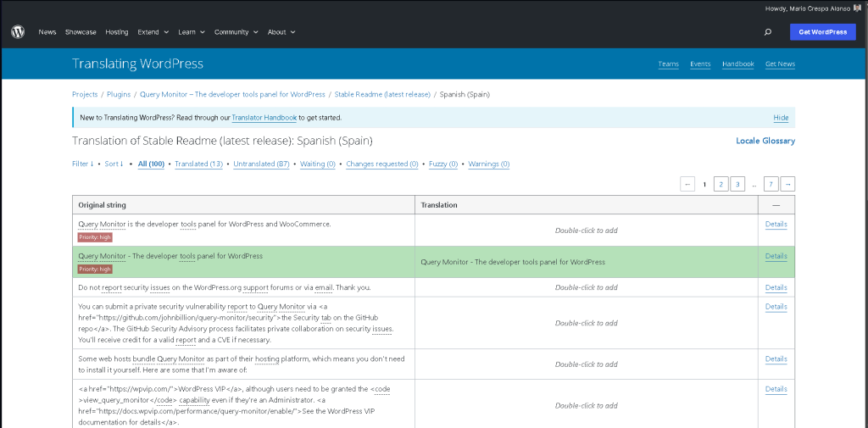
Task: Open the search magnifier icon
Action: pyautogui.click(x=767, y=32)
